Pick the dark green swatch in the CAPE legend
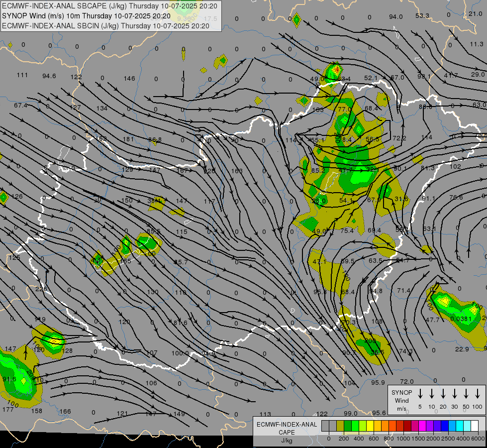The width and height of the screenshot is (487, 448). click(348, 426)
